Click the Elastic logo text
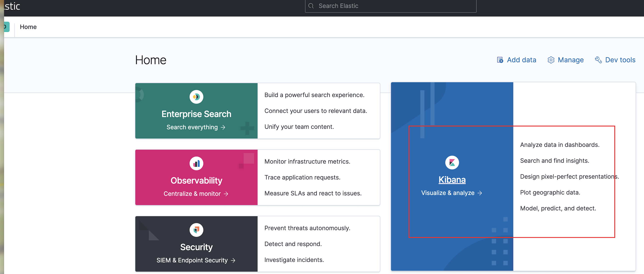The image size is (644, 274). point(12,6)
